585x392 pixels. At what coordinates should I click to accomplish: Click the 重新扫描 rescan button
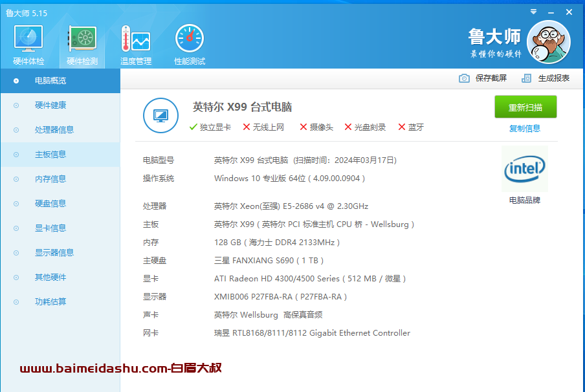click(x=525, y=107)
